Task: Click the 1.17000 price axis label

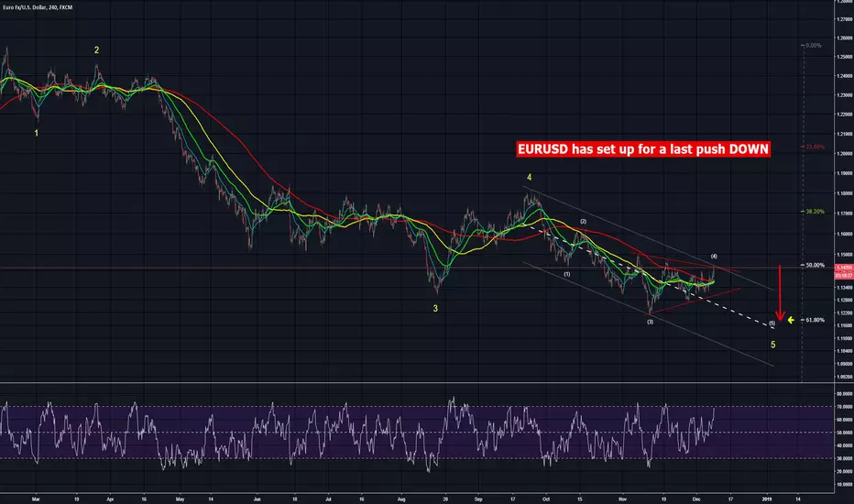Action: point(844,214)
